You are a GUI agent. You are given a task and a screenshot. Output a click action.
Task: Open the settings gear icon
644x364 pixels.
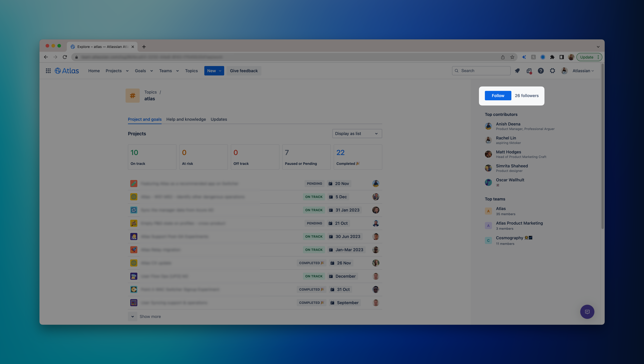tap(552, 71)
